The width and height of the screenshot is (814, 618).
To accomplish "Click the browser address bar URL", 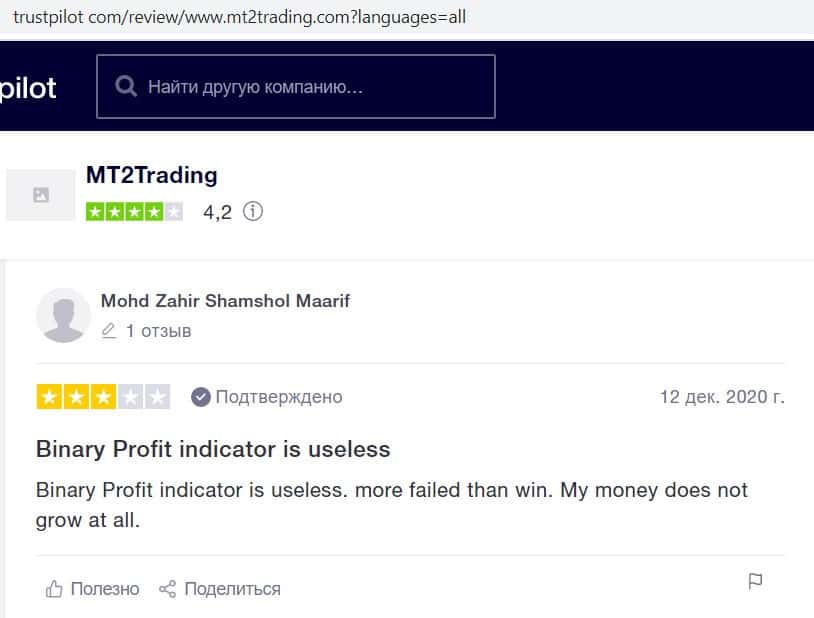I will point(240,17).
